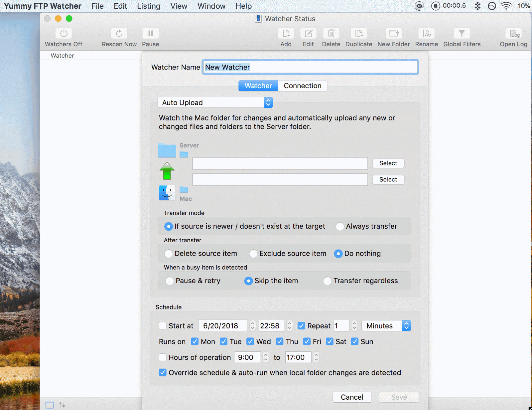The height and width of the screenshot is (410, 532).
Task: Enable the Start at checkbox
Action: [x=163, y=325]
